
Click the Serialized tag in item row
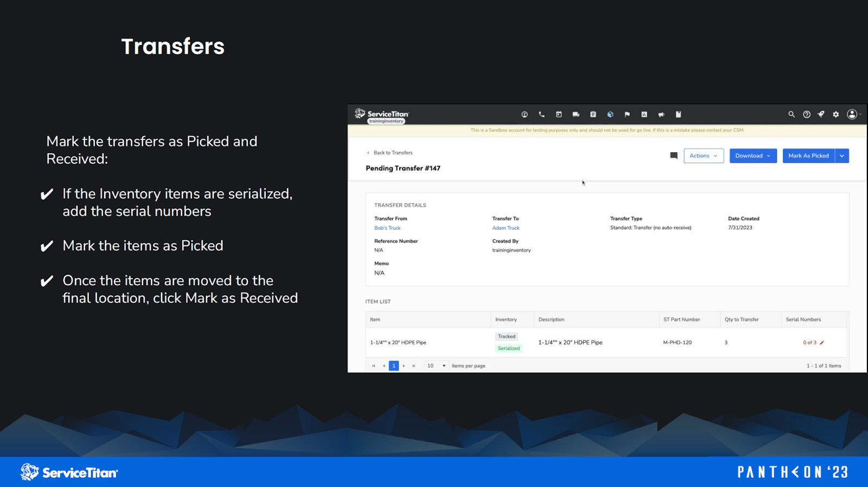click(x=509, y=349)
